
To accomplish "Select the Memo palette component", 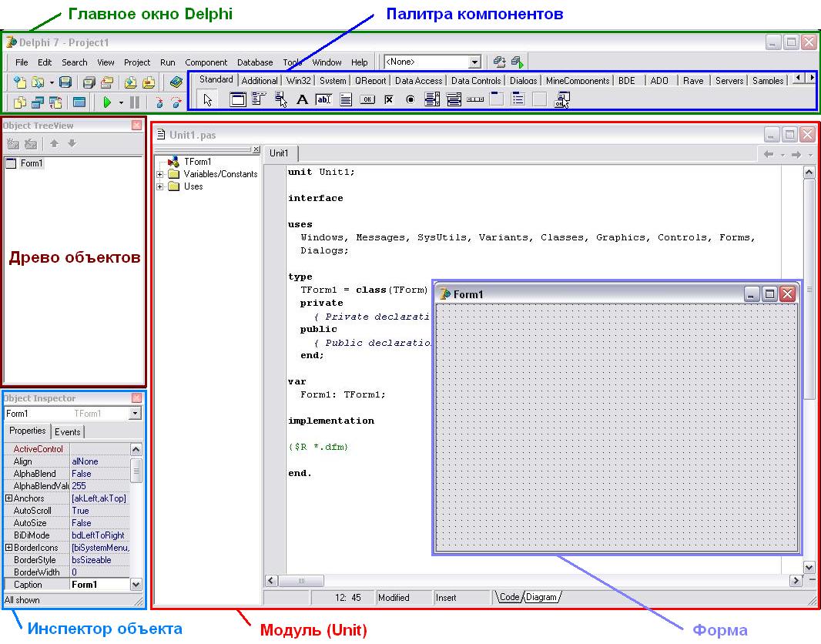I will [346, 99].
